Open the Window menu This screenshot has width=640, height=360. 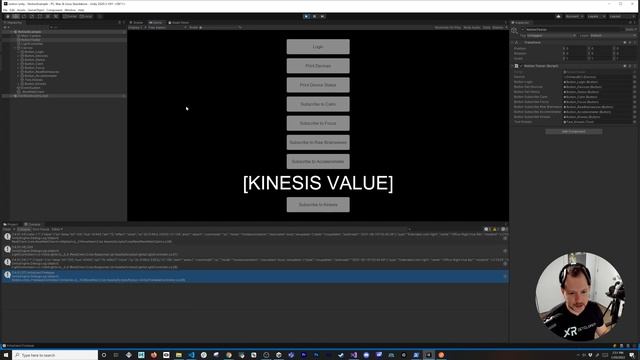(70, 10)
